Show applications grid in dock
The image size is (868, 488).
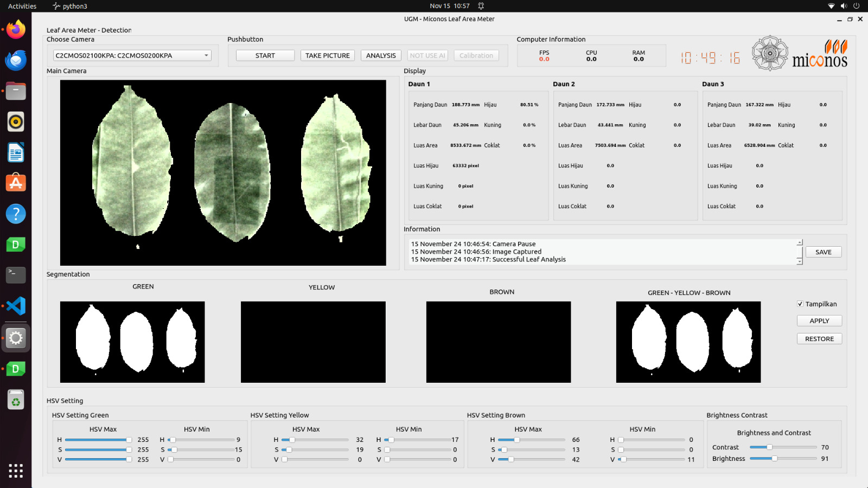pyautogui.click(x=16, y=471)
